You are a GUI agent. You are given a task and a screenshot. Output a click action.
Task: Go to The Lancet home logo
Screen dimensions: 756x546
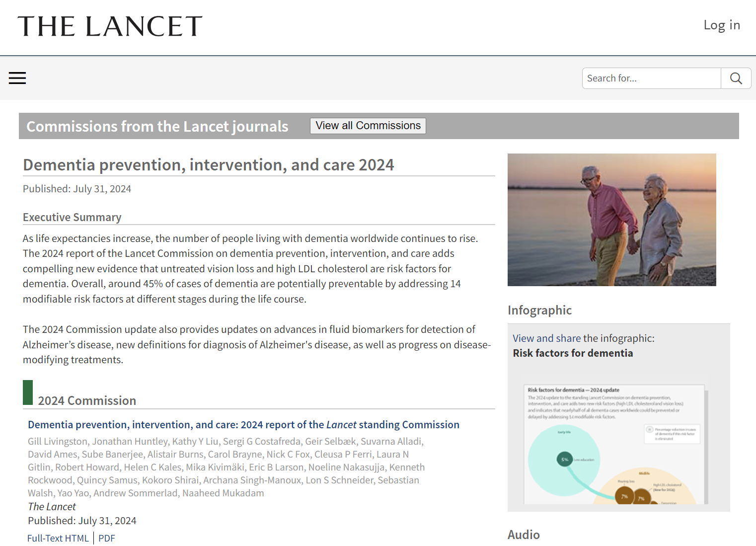pos(110,26)
